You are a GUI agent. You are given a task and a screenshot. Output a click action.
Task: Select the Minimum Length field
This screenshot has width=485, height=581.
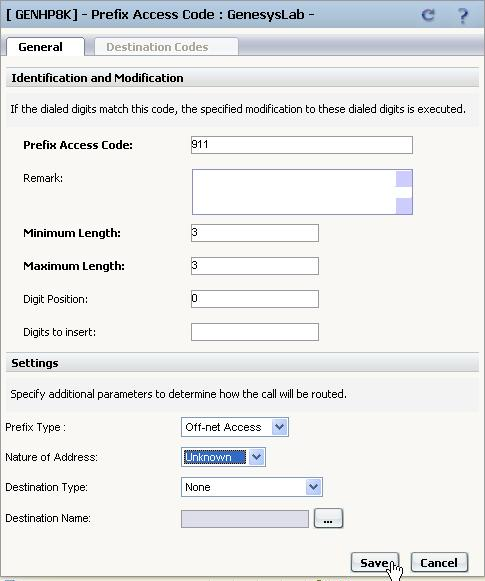[255, 233]
